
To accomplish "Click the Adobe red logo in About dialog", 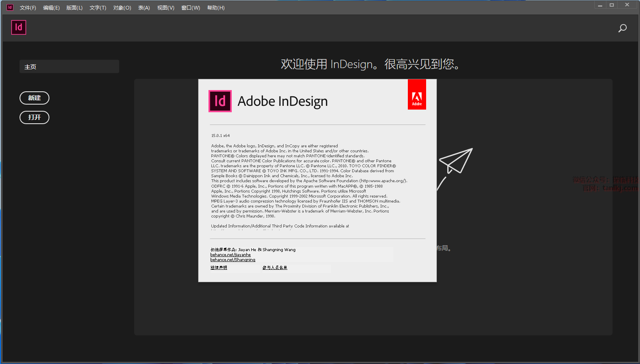I will [417, 95].
